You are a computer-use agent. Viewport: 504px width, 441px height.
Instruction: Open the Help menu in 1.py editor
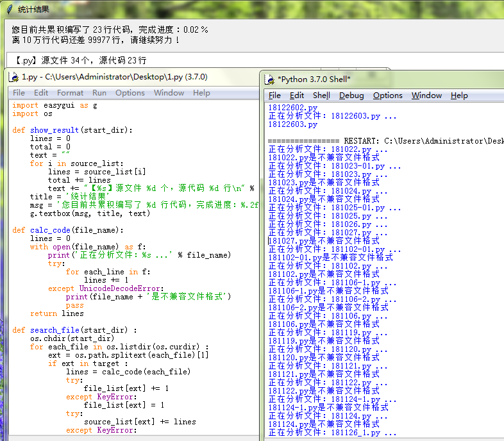point(201,92)
